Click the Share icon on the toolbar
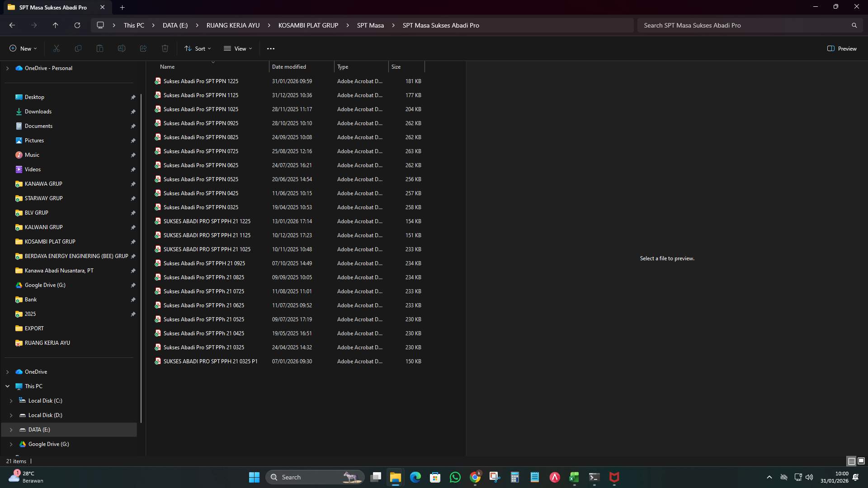868x488 pixels. tap(143, 48)
